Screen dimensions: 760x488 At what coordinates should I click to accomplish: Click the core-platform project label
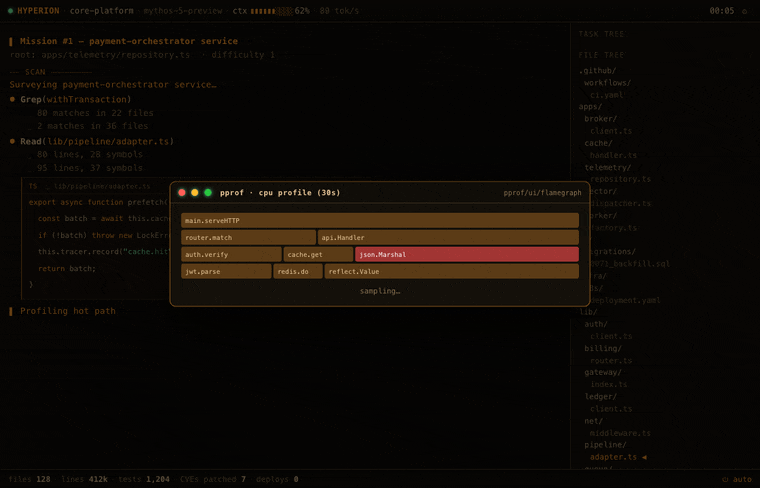101,11
